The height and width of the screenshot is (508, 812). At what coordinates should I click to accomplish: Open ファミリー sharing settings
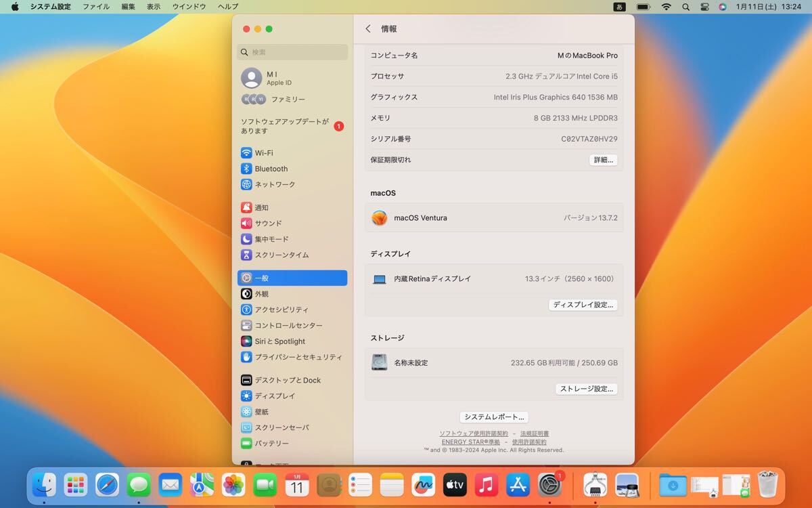click(292, 99)
